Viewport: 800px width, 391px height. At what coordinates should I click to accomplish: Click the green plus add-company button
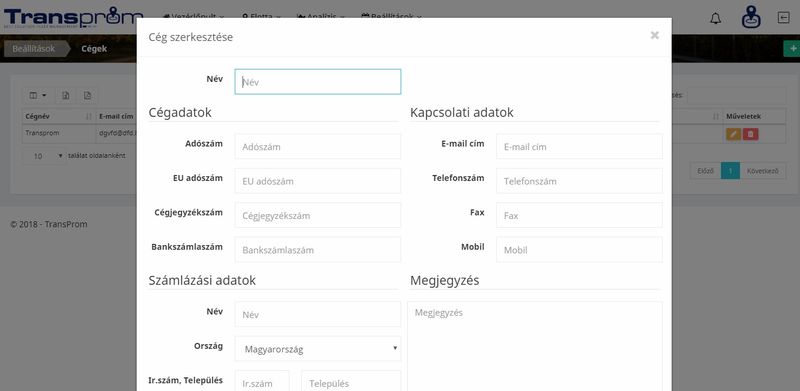[792, 48]
